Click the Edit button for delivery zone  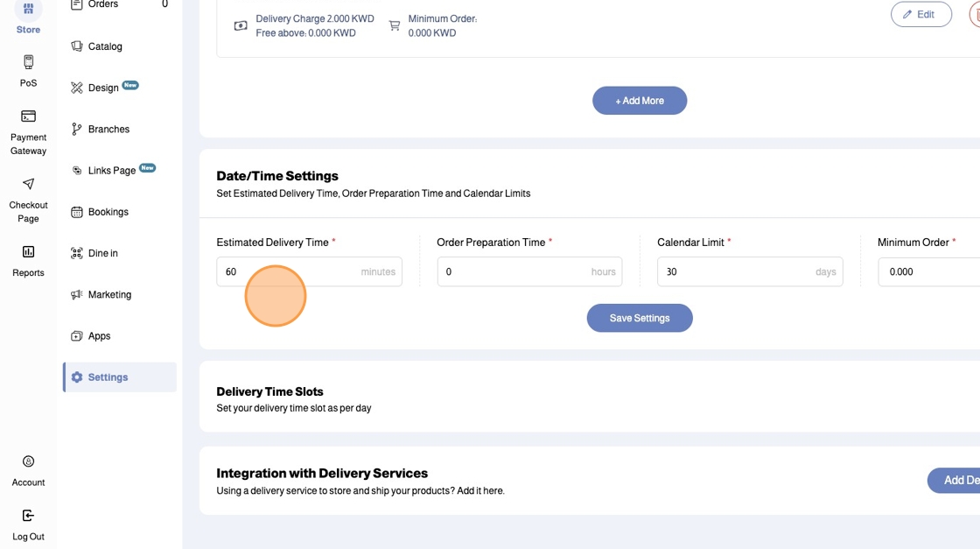click(920, 15)
